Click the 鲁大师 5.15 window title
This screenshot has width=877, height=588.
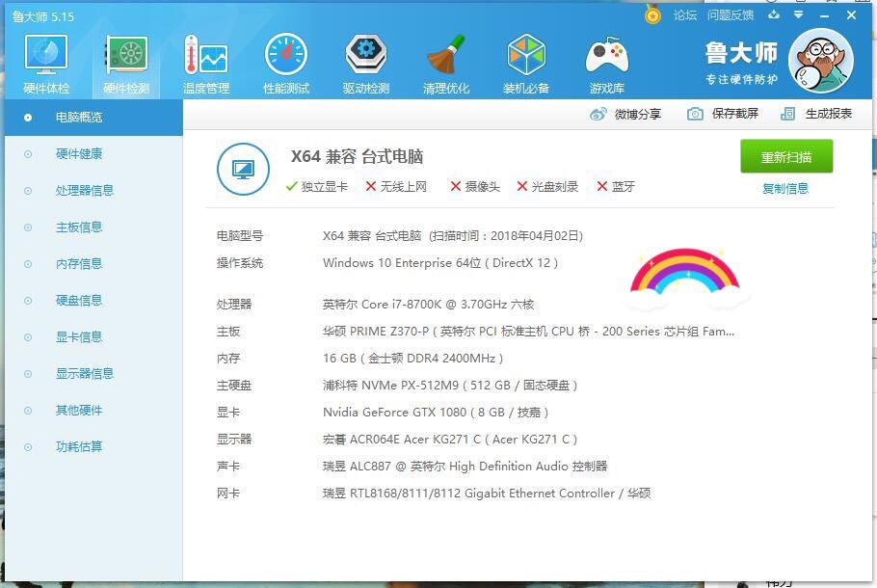[x=43, y=16]
